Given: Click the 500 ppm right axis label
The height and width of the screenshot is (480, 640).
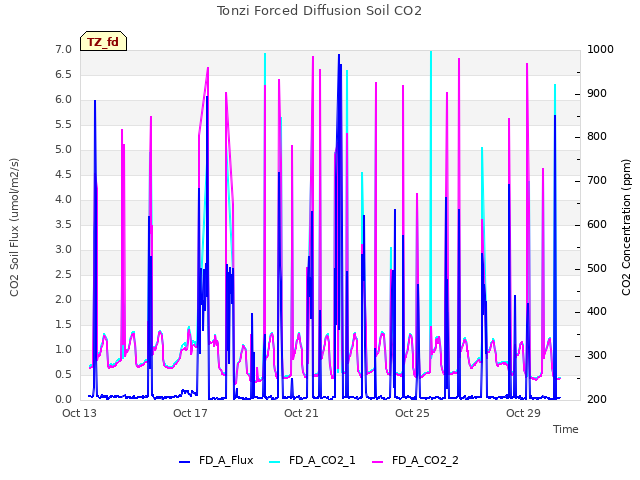Looking at the screenshot, I should point(597,269).
